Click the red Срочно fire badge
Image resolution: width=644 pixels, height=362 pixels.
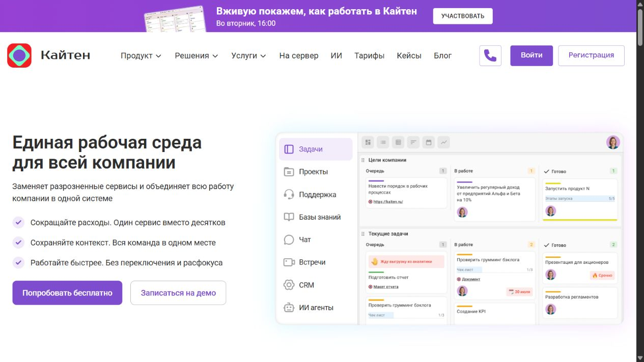tap(602, 275)
